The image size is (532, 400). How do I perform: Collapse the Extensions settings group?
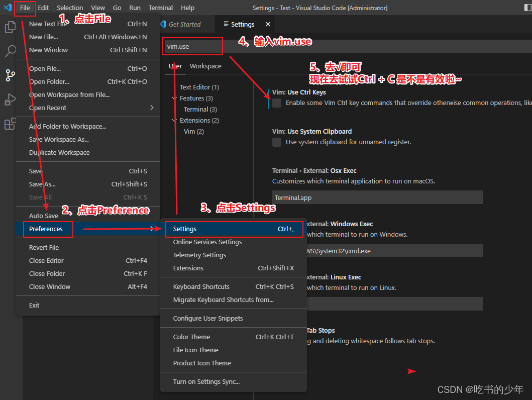[174, 121]
